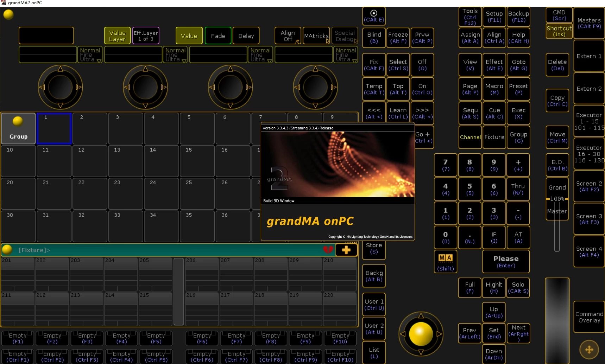
Task: Click the second encoder's right arrow
Action: [x=164, y=87]
